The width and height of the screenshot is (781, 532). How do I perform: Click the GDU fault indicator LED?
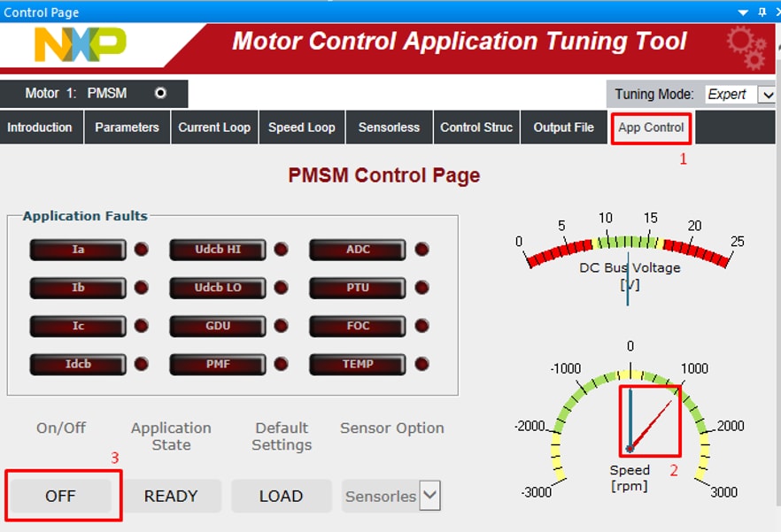(281, 326)
